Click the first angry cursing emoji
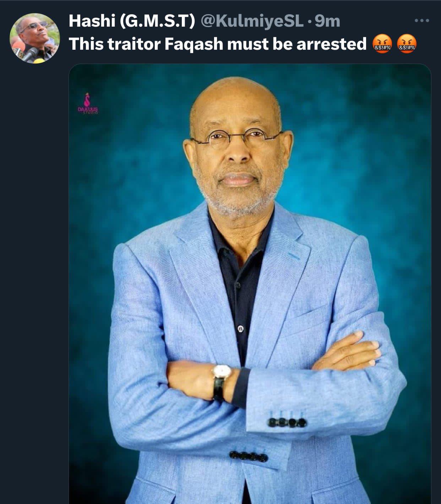This screenshot has width=441, height=504. pyautogui.click(x=382, y=44)
